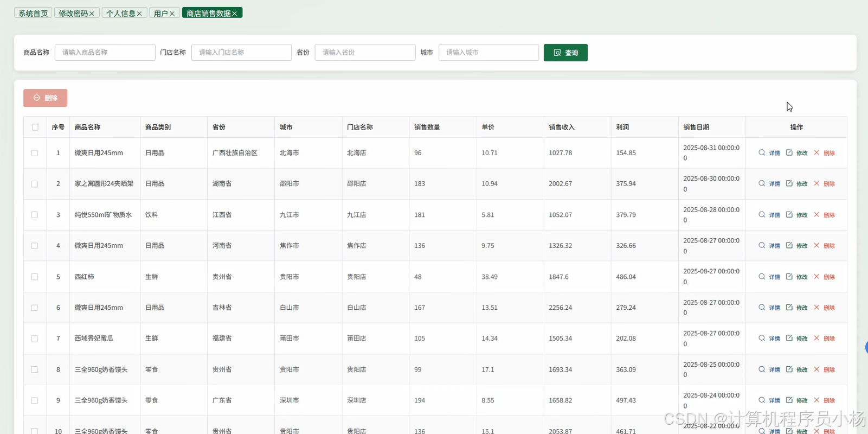Close the 个人信息 tab

139,14
